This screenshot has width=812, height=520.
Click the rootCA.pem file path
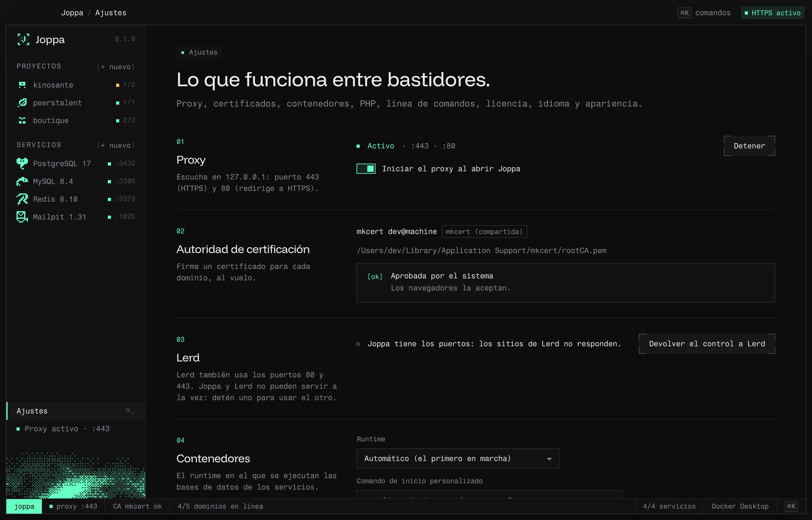tap(482, 250)
